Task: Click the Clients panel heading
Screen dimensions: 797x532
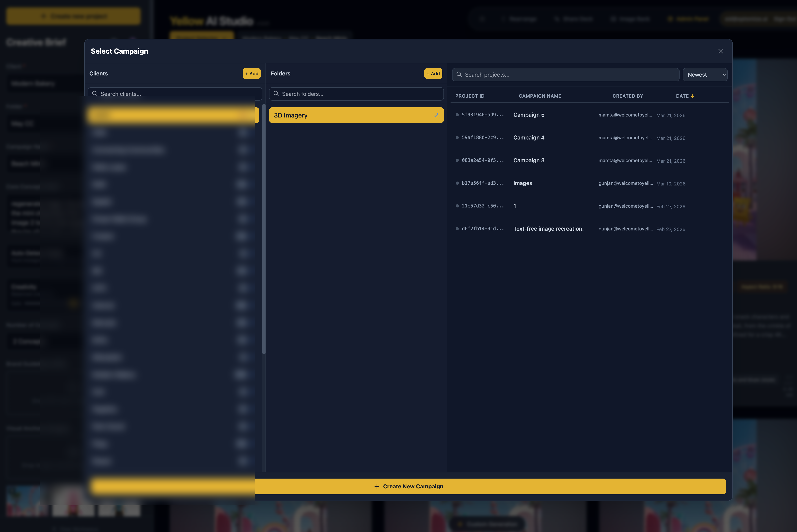Action: tap(98, 74)
